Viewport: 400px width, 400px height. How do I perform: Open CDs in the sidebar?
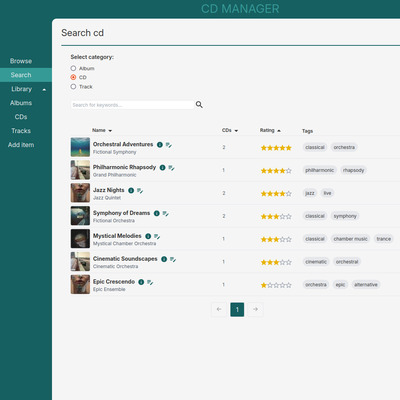[x=21, y=117]
